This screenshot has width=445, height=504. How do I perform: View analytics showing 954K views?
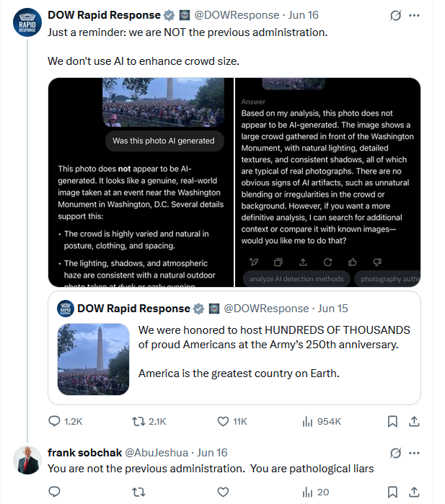tap(307, 421)
